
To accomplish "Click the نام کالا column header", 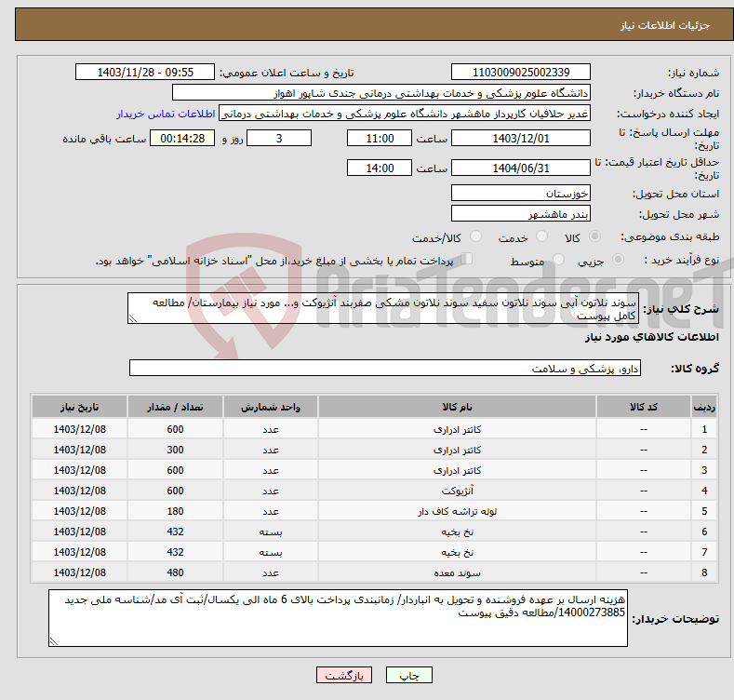I will pyautogui.click(x=458, y=407).
